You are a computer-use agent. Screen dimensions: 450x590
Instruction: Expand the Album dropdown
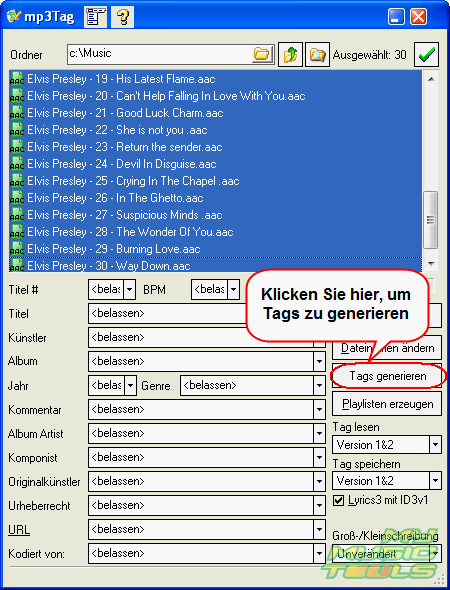[x=319, y=361]
